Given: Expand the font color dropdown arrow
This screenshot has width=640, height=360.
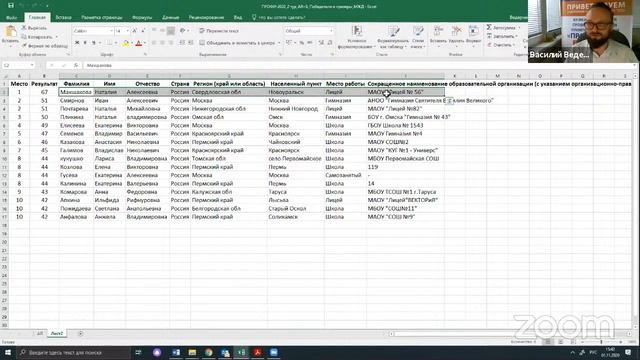Looking at the screenshot, I should (x=144, y=43).
